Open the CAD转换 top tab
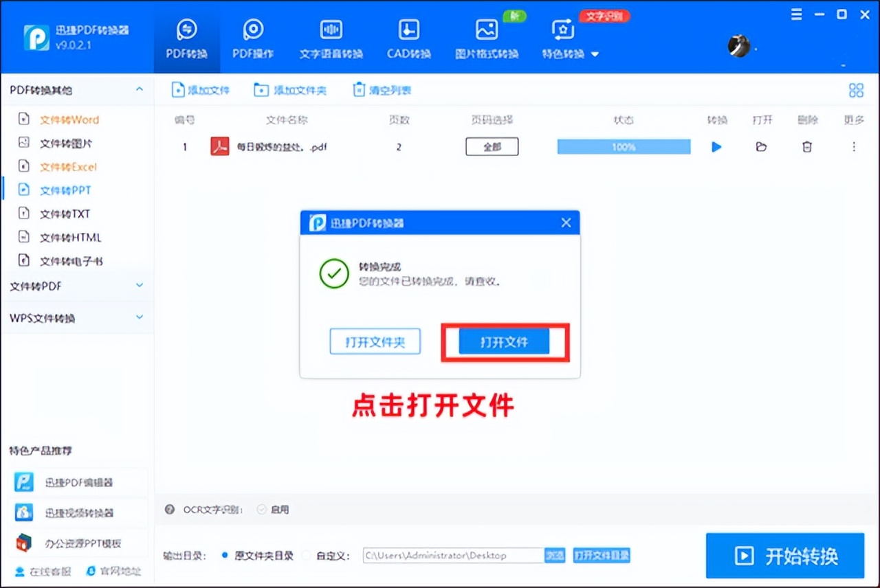Screen dimensions: 880x588 [x=409, y=39]
